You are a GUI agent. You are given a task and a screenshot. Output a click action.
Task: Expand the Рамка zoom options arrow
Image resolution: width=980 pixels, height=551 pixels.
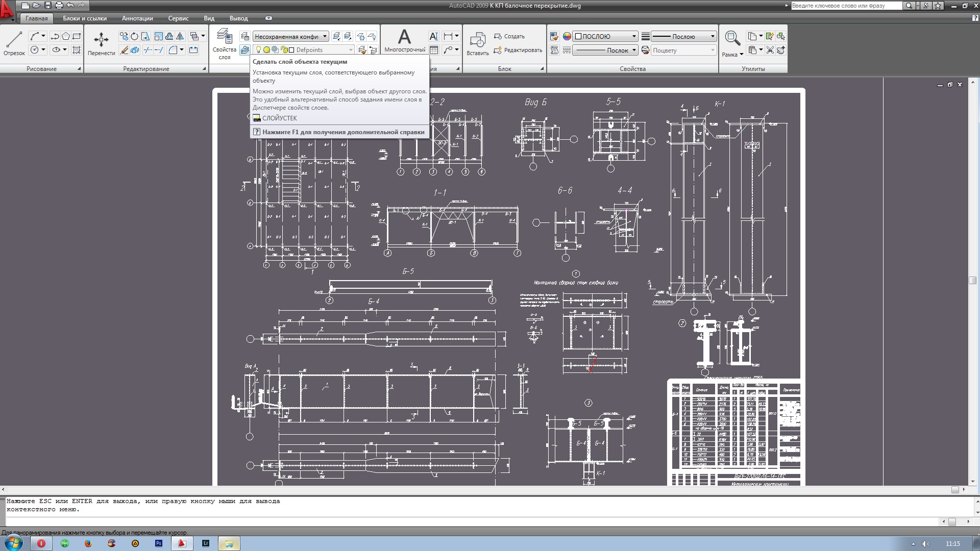tap(741, 55)
